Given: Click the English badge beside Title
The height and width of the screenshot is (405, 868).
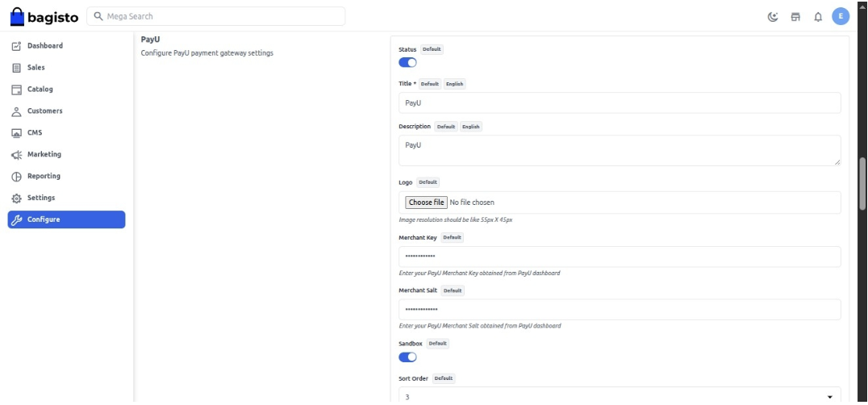Looking at the screenshot, I should [x=454, y=84].
